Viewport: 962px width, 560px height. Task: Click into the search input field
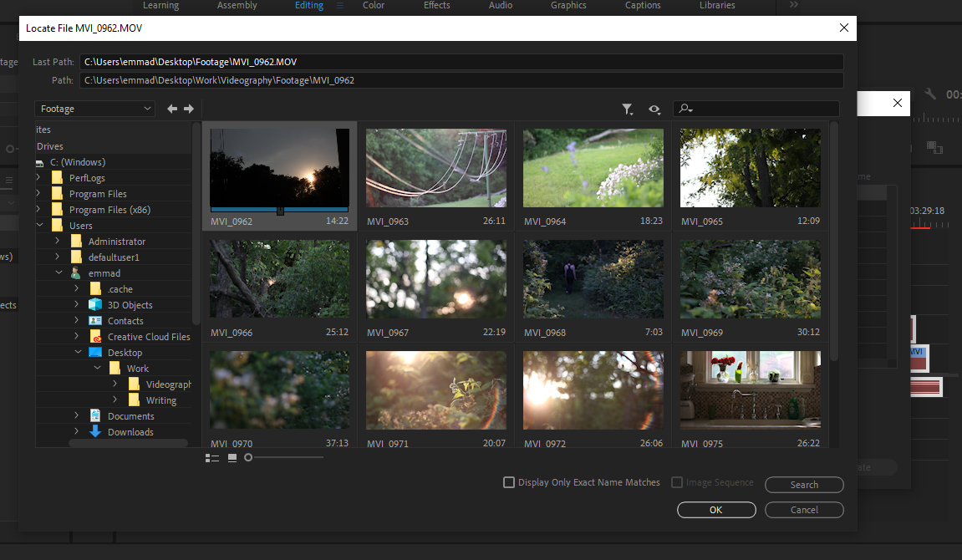pyautogui.click(x=756, y=109)
